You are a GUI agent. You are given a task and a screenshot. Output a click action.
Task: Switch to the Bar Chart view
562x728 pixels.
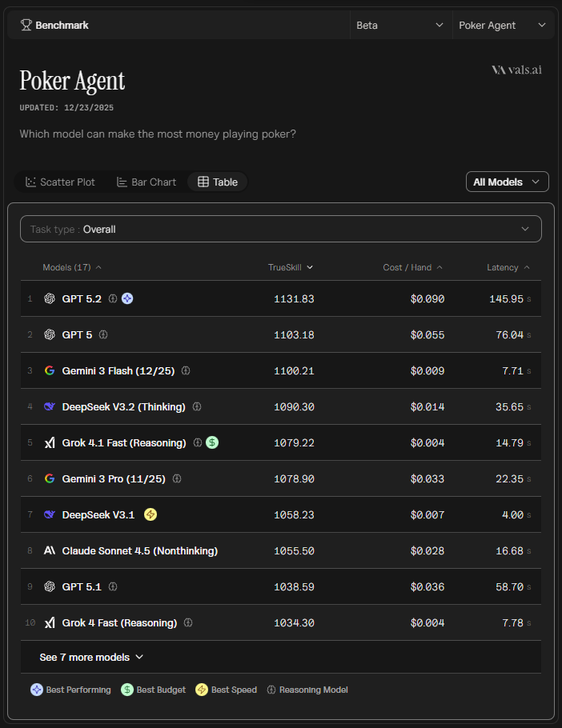[146, 182]
